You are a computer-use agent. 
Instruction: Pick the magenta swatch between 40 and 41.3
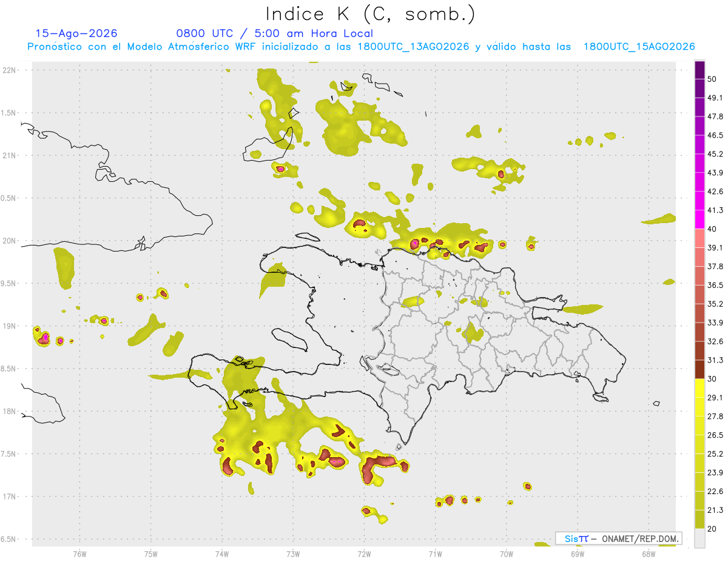point(699,219)
